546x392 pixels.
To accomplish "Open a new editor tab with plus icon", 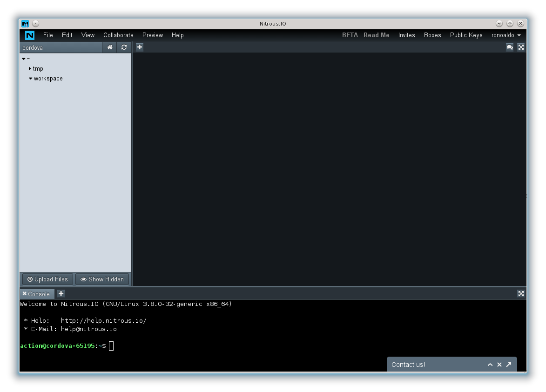I will (140, 47).
